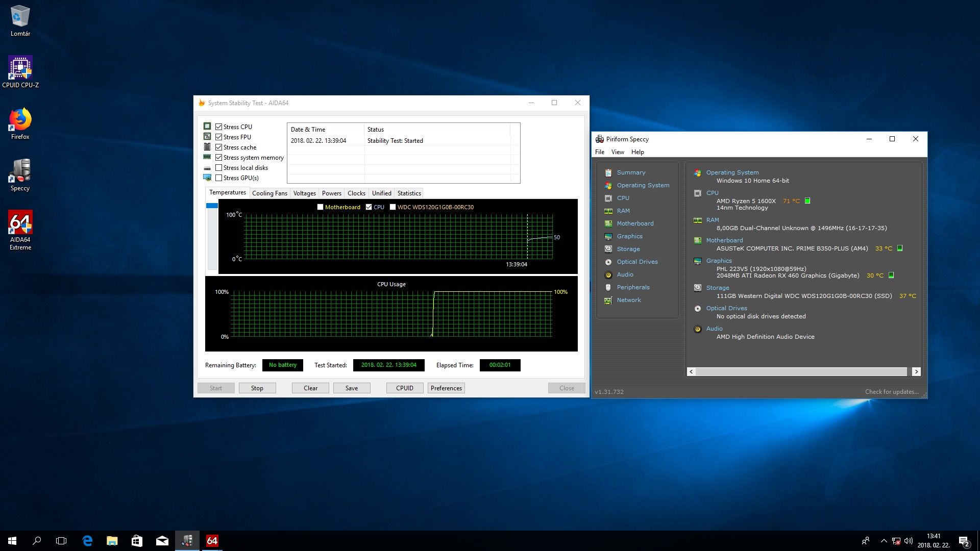Uncheck Stress FPU checkbox
This screenshot has width=980, height=551.
click(218, 137)
